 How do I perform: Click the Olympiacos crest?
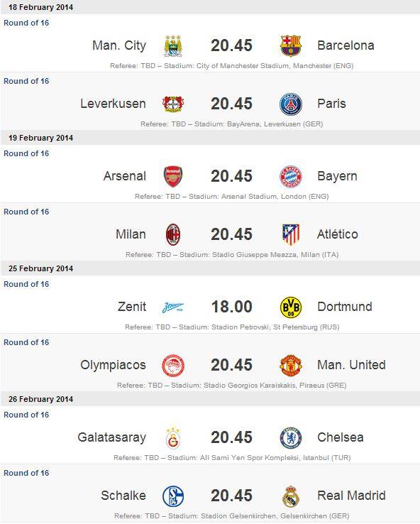[x=173, y=365]
